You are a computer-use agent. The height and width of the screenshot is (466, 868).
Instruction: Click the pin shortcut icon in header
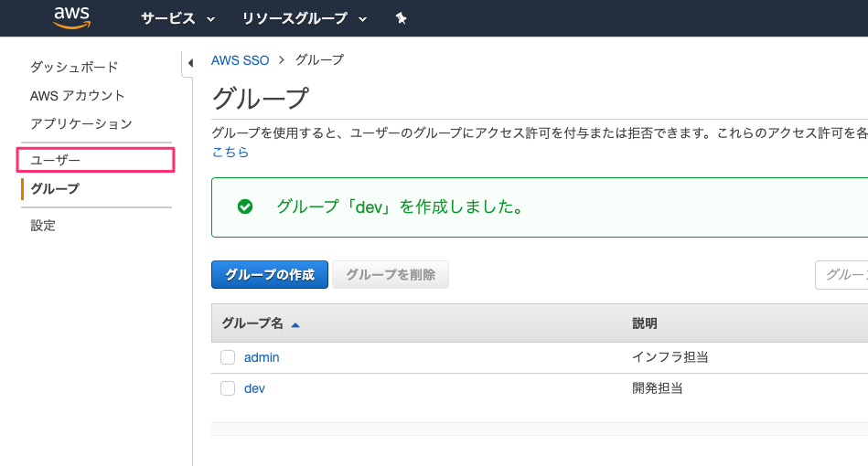coord(402,18)
